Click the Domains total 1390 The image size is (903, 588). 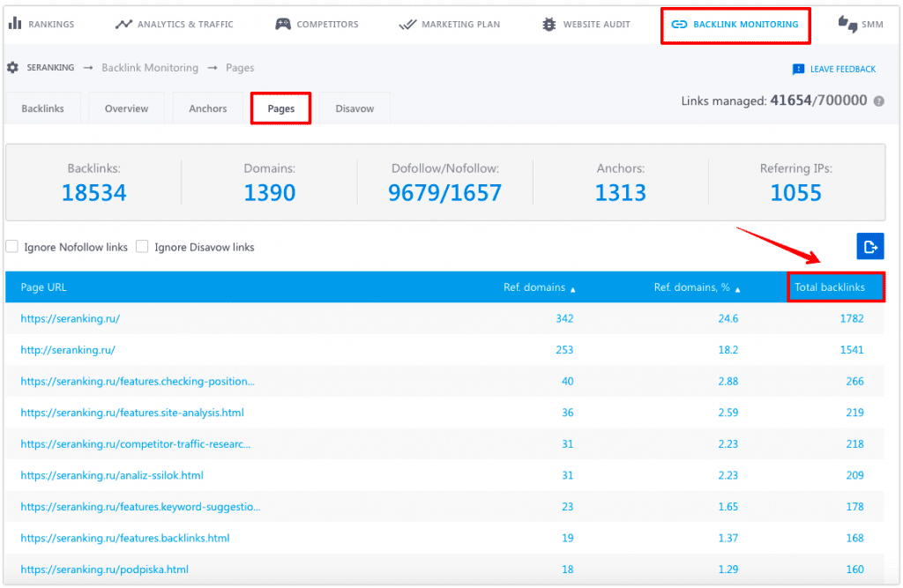[x=270, y=192]
